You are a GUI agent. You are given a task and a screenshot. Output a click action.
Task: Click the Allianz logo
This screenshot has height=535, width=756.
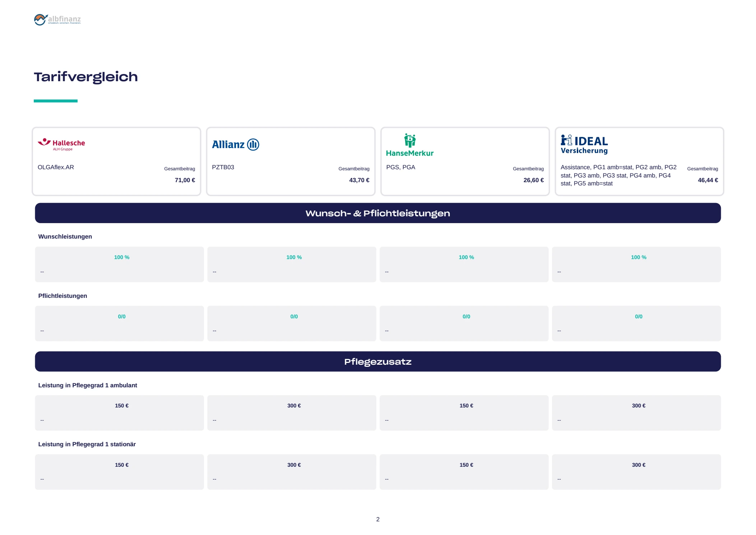click(x=236, y=144)
